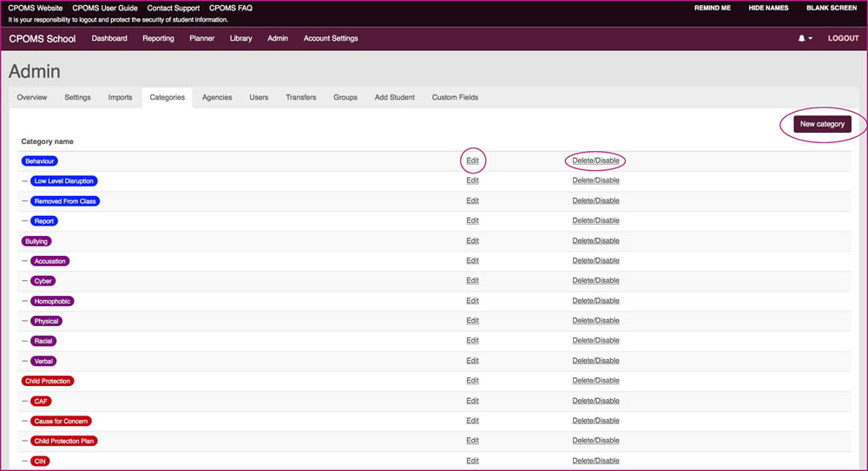868x471 pixels.
Task: Edit the Physical category
Action: (472, 320)
